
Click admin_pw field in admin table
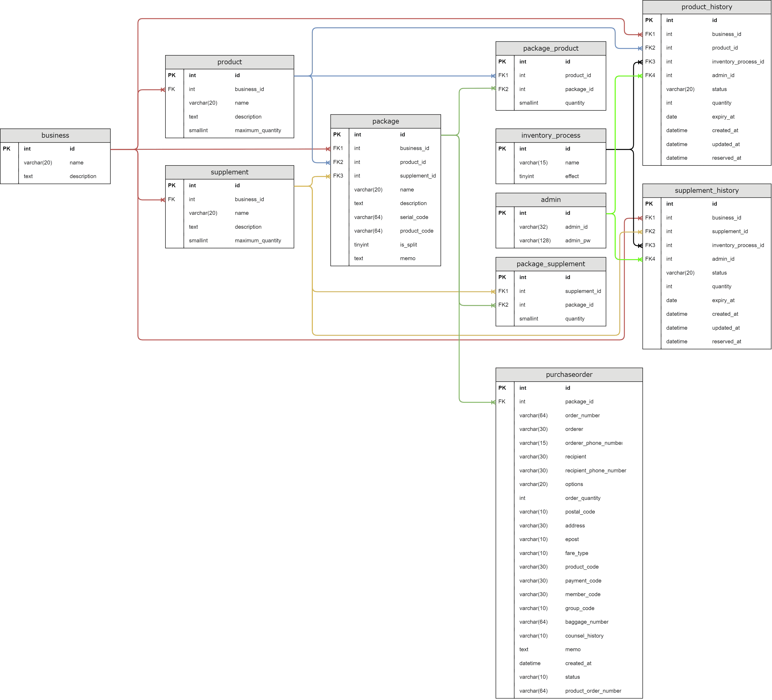point(577,241)
